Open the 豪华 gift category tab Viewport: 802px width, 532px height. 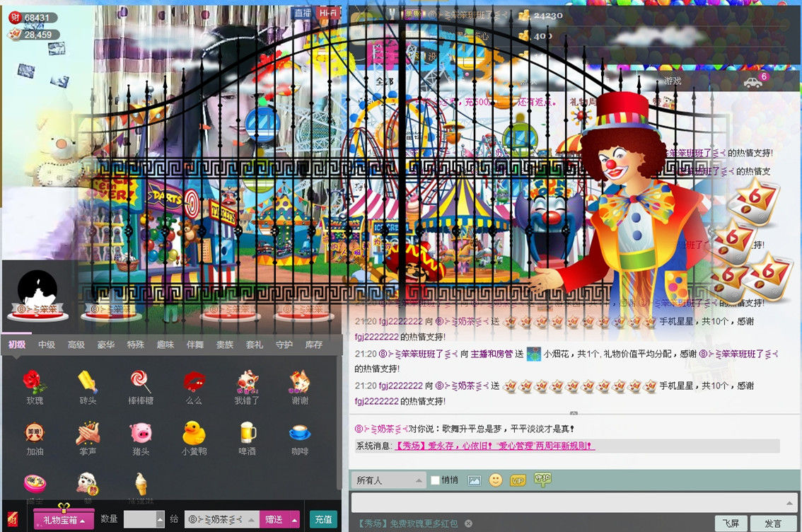106,345
